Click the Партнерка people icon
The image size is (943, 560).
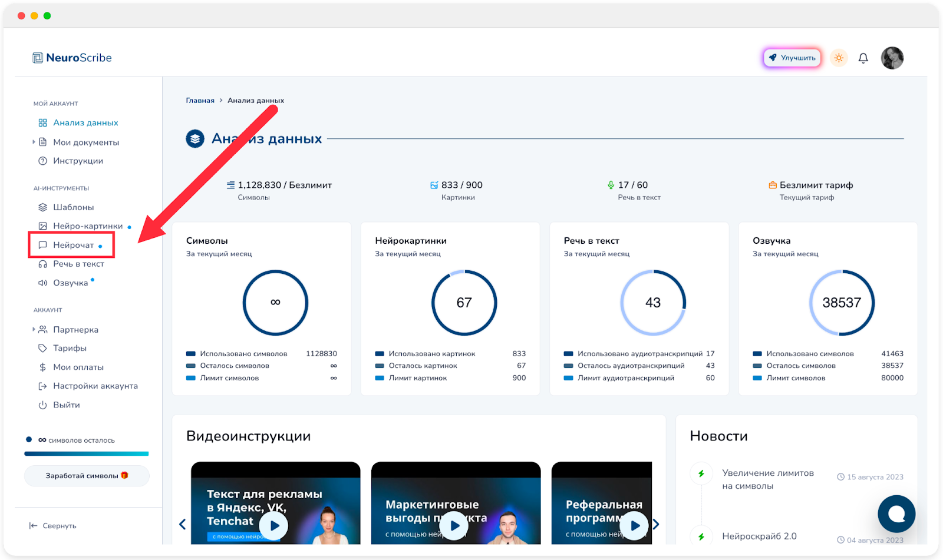(42, 329)
